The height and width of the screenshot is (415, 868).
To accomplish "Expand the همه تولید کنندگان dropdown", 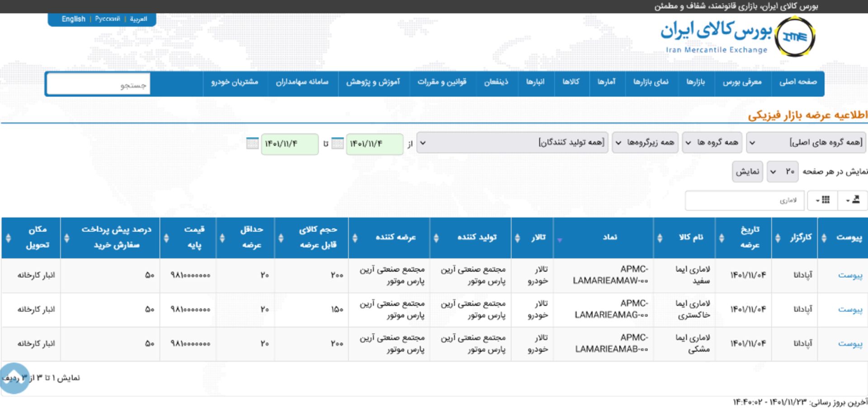I will pyautogui.click(x=512, y=143).
